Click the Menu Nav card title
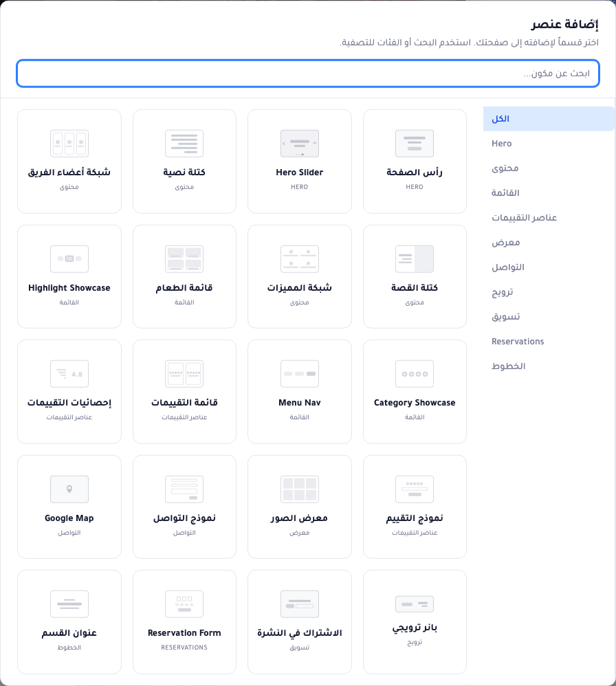 pos(299,403)
